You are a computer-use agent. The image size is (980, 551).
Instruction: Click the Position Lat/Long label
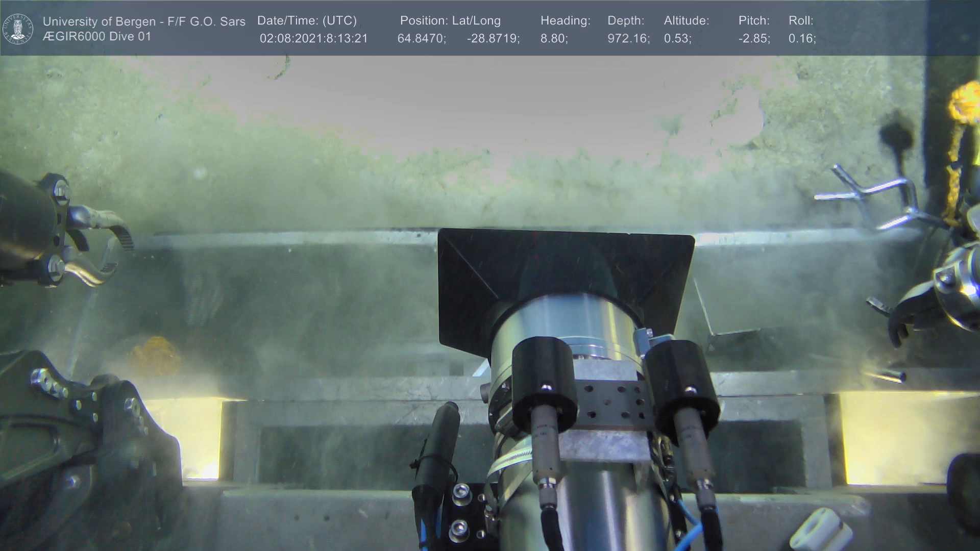[x=450, y=21]
